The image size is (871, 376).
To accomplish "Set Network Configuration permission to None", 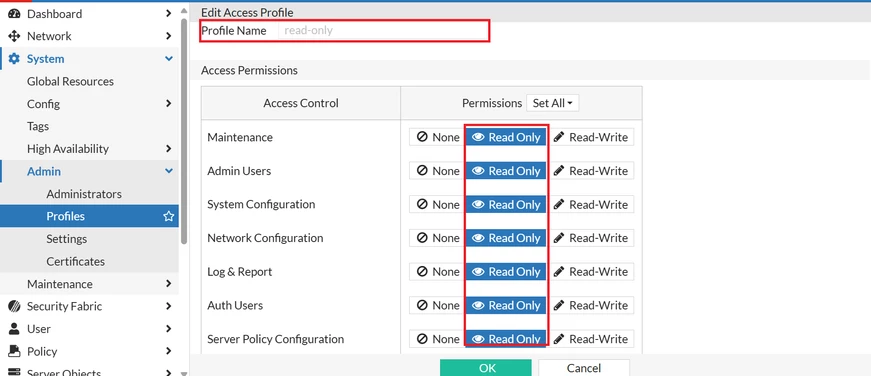I will [x=438, y=238].
